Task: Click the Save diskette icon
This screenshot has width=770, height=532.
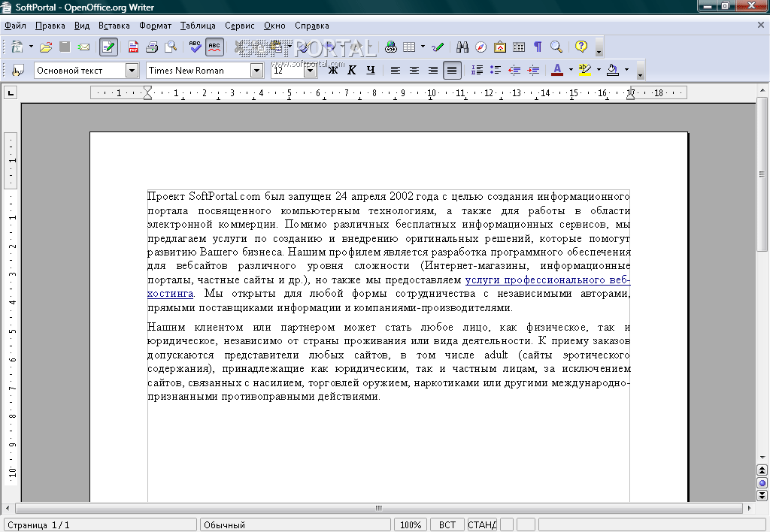Action: pos(65,47)
